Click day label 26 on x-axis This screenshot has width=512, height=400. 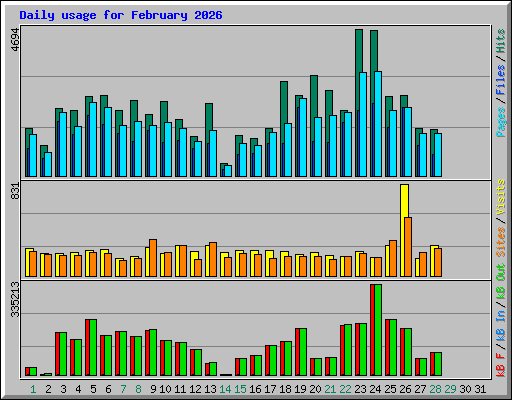point(405,389)
